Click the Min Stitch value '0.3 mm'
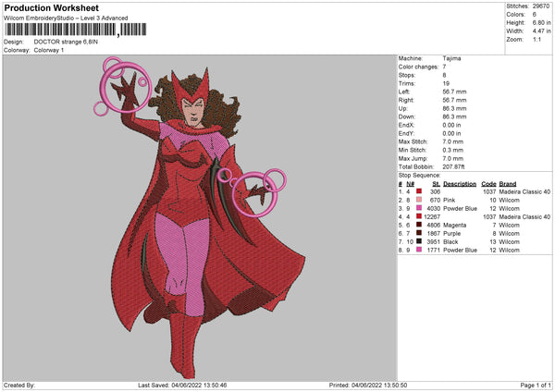This screenshot has width=555, height=392. (452, 150)
